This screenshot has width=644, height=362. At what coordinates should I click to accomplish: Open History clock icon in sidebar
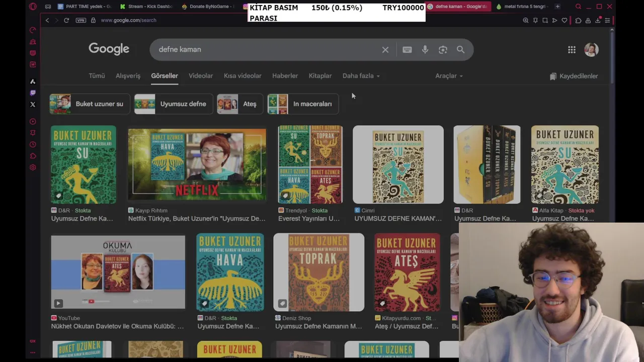pyautogui.click(x=33, y=144)
